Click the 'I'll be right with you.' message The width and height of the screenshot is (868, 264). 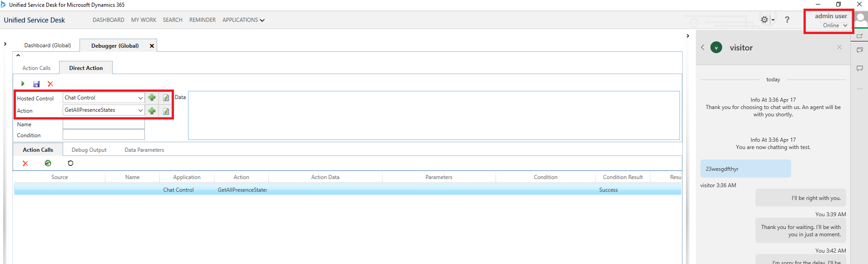tap(800, 198)
